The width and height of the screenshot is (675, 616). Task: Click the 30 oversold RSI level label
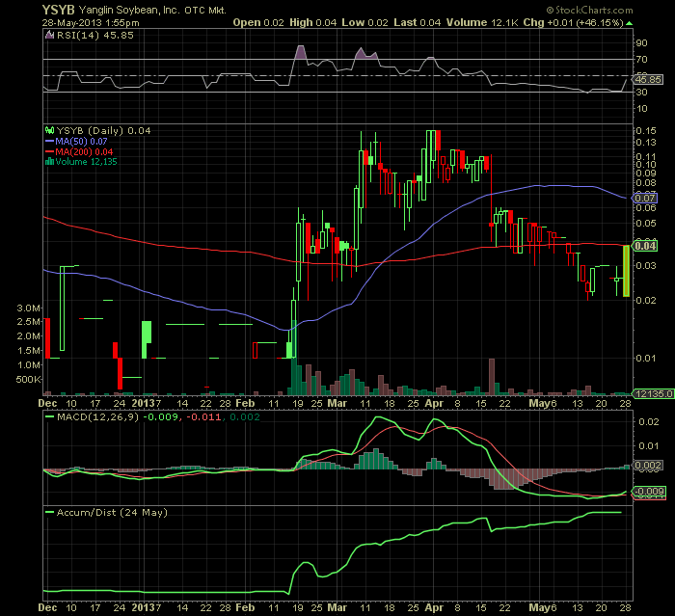coord(642,92)
